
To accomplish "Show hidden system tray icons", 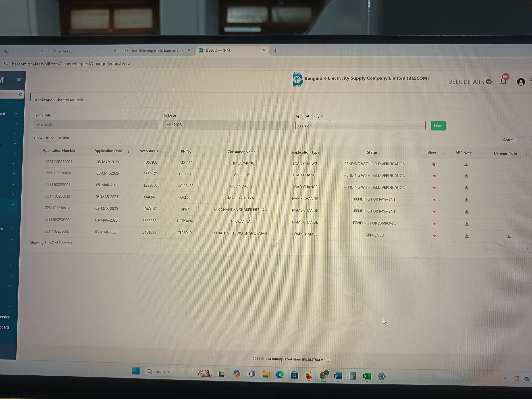I will pos(505,379).
